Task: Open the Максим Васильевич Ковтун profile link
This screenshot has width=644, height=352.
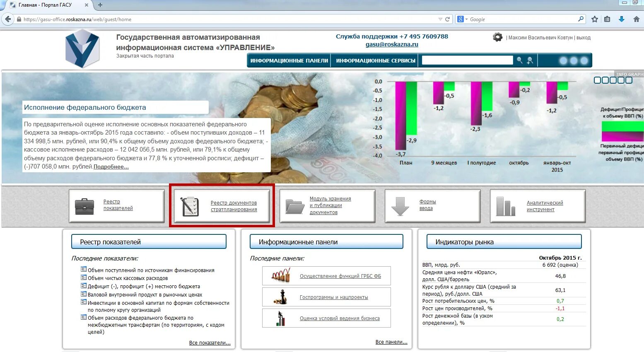Action: pyautogui.click(x=540, y=38)
